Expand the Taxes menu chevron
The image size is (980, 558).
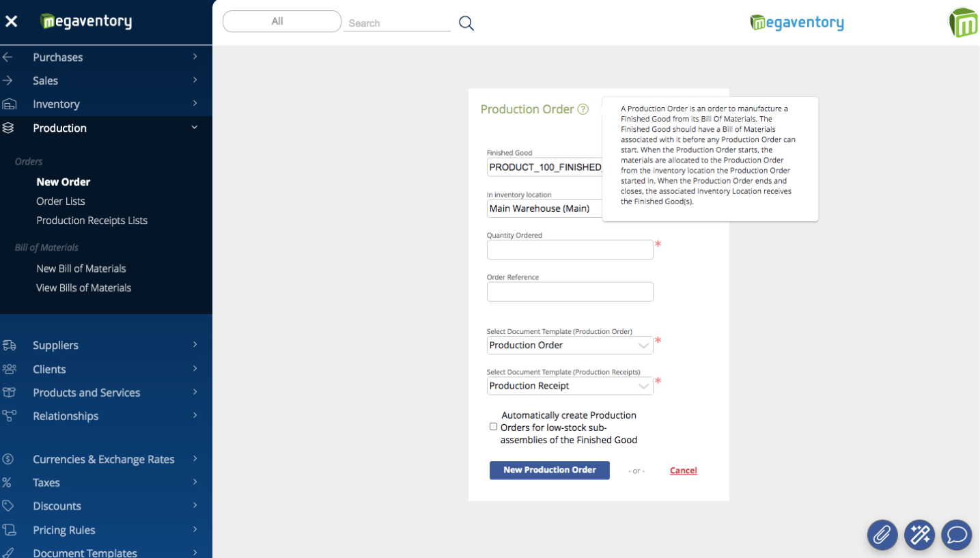coord(195,482)
